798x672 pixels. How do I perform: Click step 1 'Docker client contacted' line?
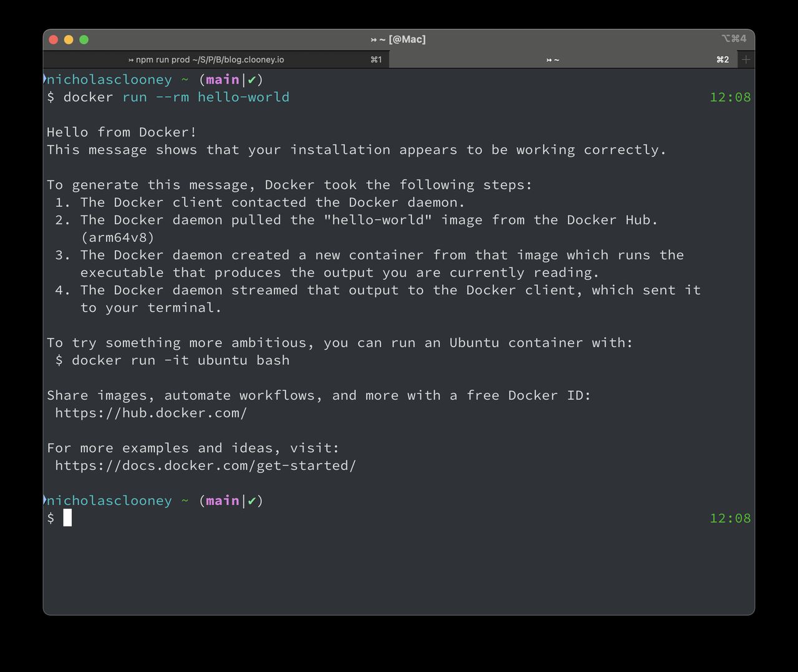(260, 203)
